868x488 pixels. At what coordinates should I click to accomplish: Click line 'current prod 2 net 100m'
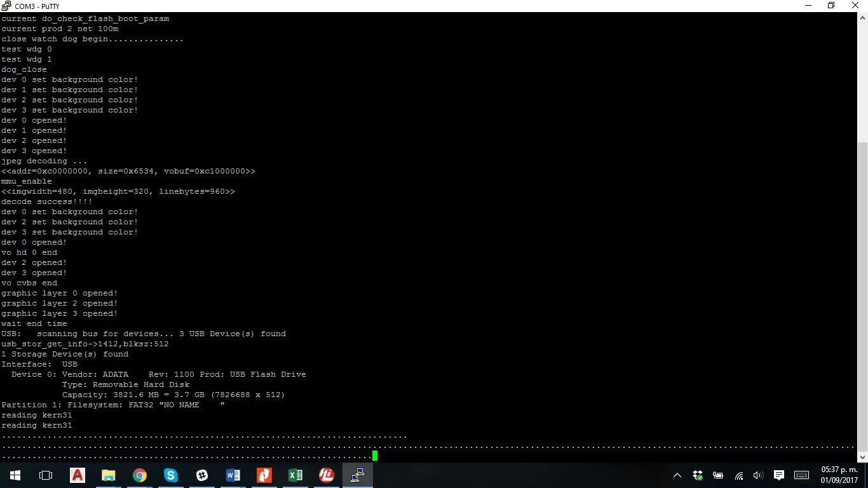pyautogui.click(x=60, y=29)
